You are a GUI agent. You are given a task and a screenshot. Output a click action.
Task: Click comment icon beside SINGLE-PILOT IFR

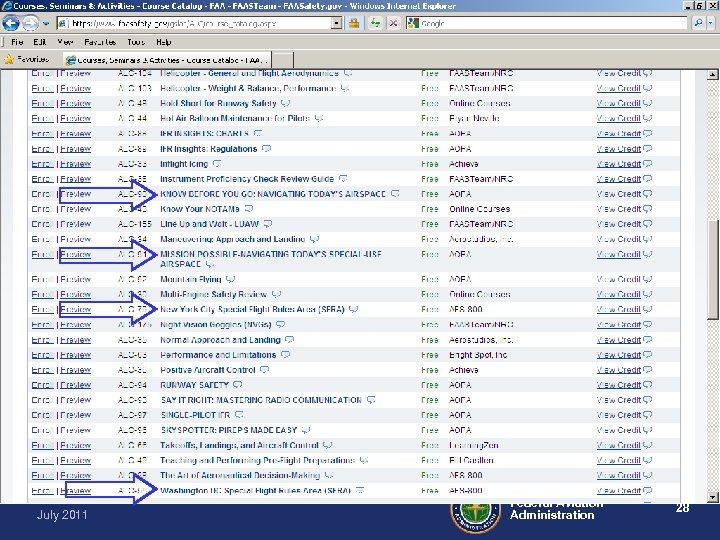(x=239, y=415)
